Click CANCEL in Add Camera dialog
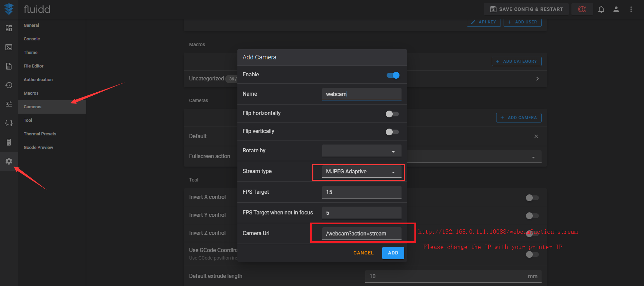 click(x=363, y=253)
